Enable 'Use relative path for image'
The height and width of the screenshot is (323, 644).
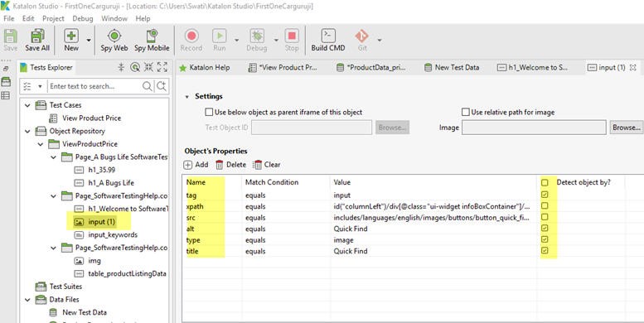coord(465,112)
